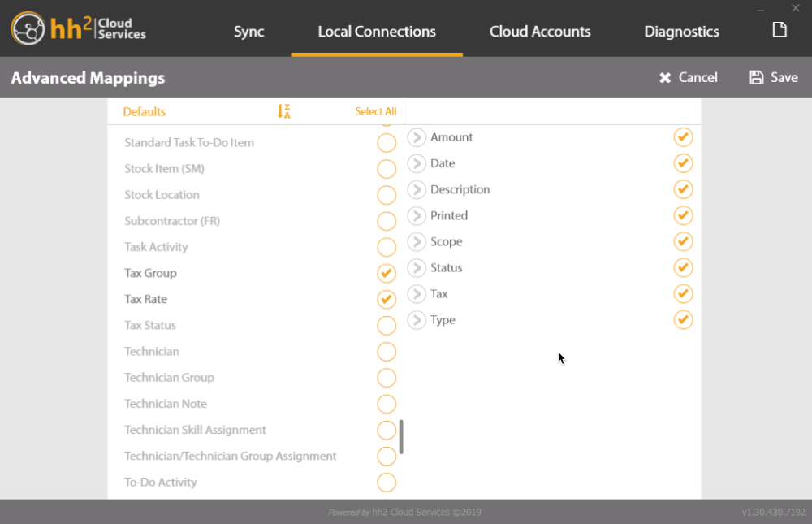
Task: Click the arrow icon beside Type
Action: coord(417,320)
